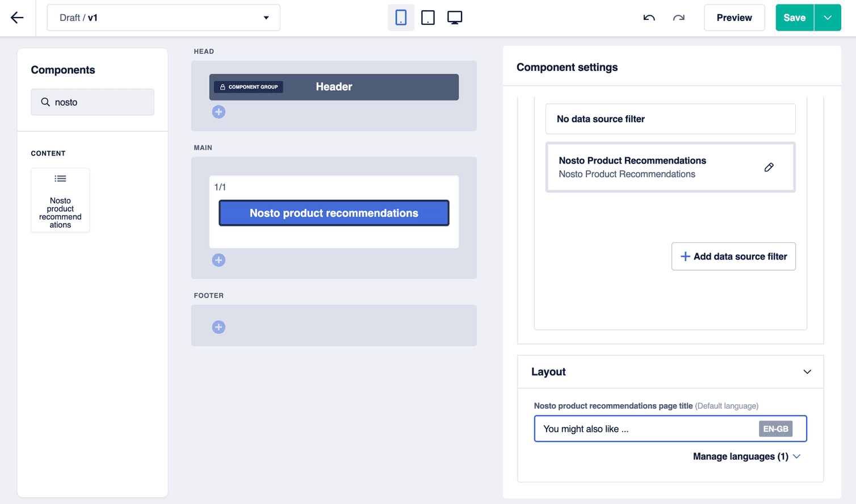Expand Manage languages options

click(x=746, y=456)
